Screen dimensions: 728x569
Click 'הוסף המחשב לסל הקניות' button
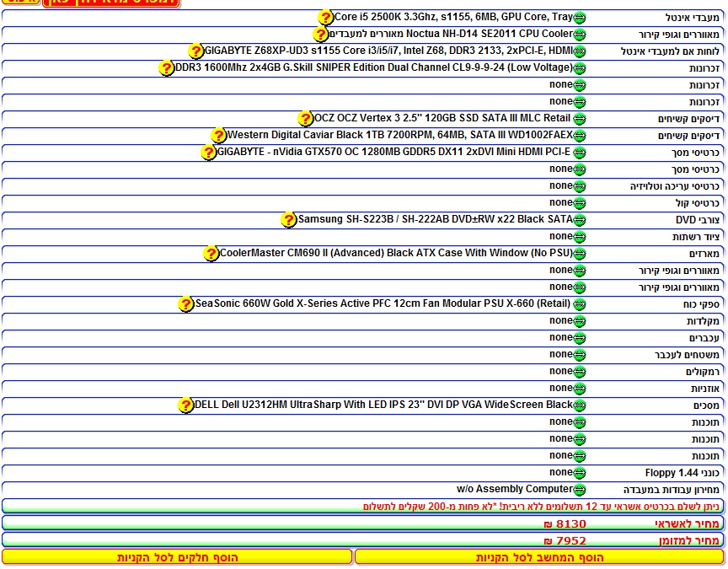(x=539, y=557)
